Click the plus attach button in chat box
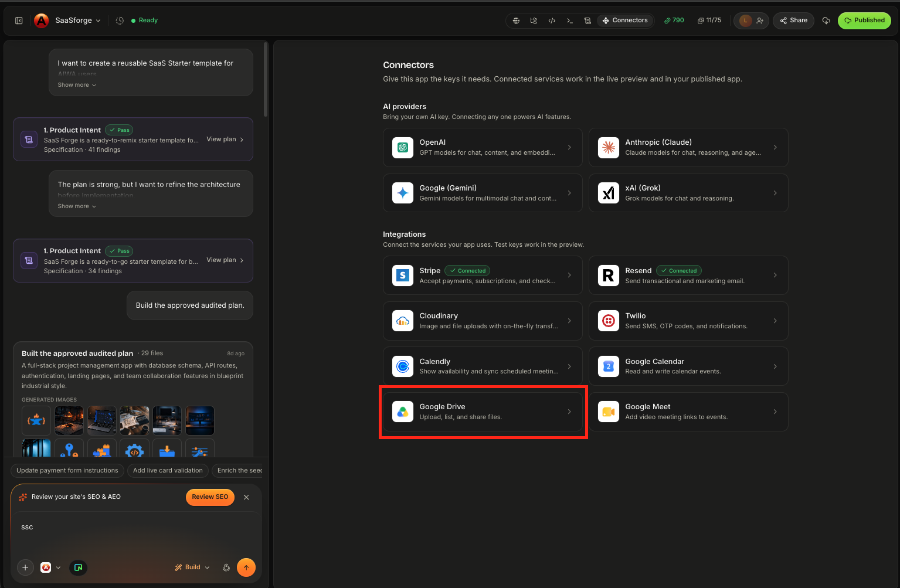The image size is (900, 588). tap(25, 567)
